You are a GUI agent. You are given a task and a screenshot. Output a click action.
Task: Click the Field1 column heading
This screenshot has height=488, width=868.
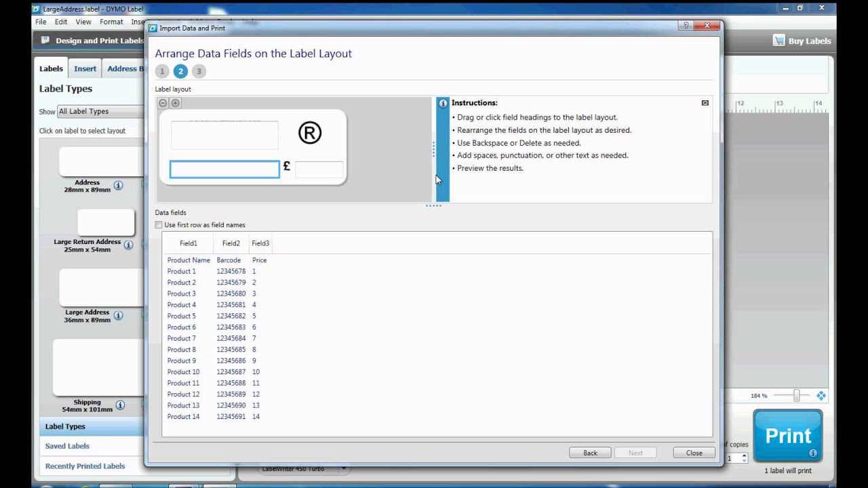pos(189,243)
